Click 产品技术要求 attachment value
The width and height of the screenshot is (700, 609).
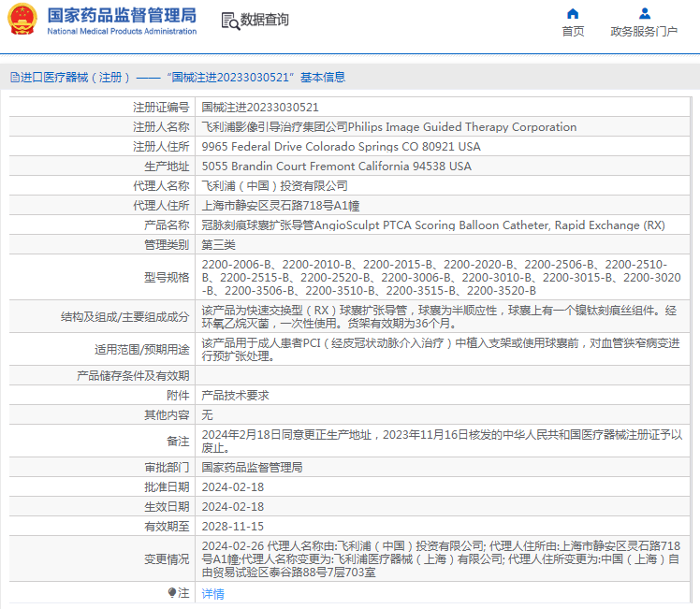point(236,396)
